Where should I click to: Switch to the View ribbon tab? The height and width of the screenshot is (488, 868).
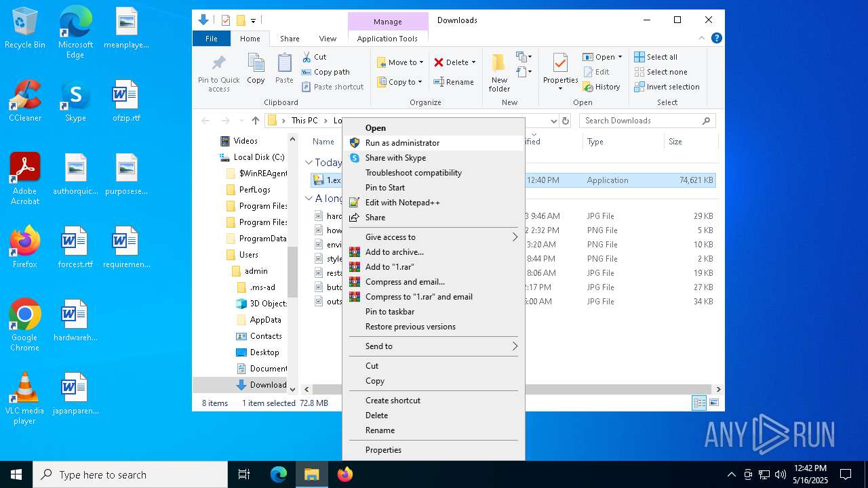pos(328,39)
